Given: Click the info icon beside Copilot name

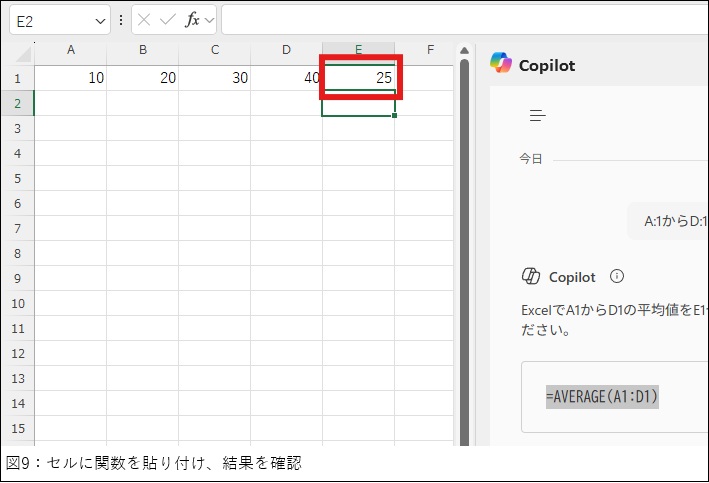Looking at the screenshot, I should [617, 277].
